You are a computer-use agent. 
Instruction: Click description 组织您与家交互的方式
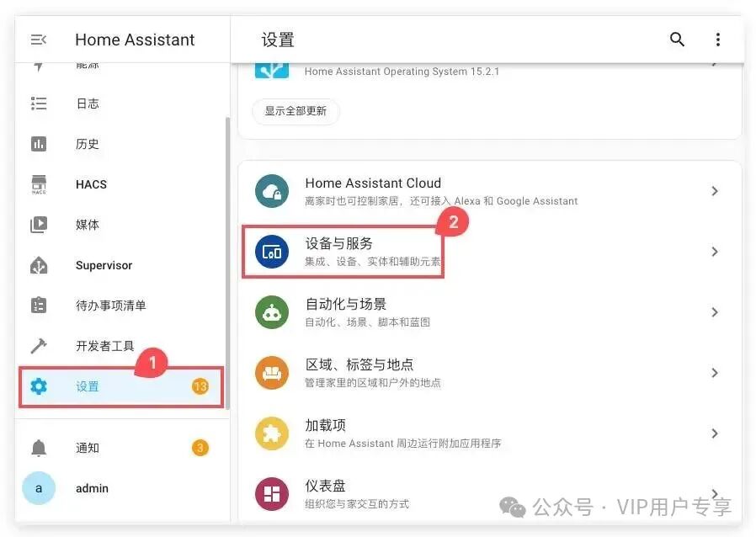pos(357,503)
